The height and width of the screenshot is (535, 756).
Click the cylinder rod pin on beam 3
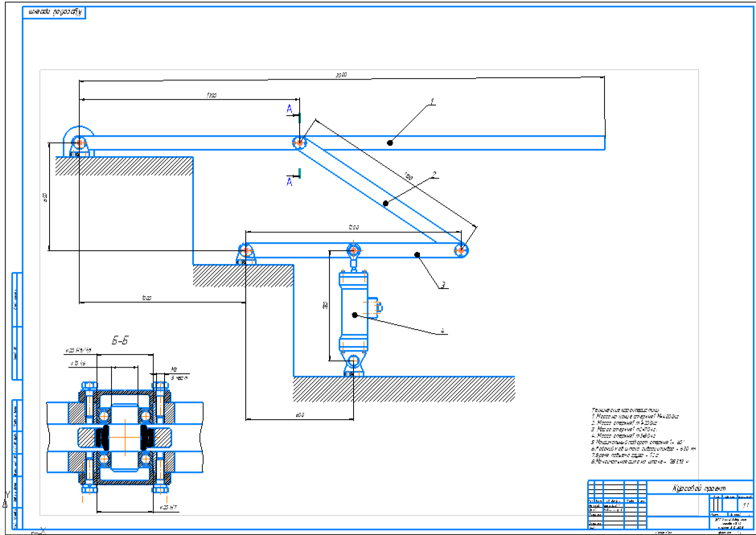tap(353, 250)
